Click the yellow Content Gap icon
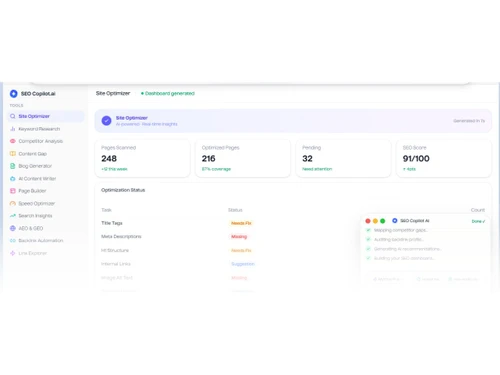This screenshot has width=500, height=375. click(x=13, y=154)
